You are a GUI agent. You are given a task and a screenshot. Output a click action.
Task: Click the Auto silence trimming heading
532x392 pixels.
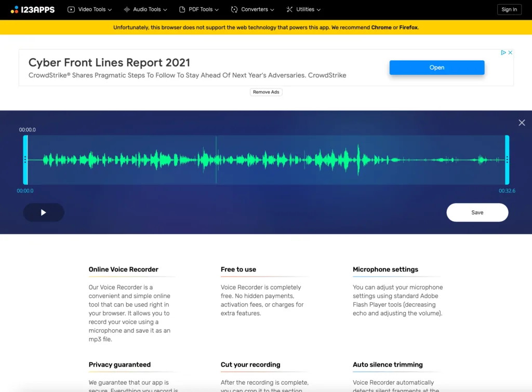tap(388, 364)
